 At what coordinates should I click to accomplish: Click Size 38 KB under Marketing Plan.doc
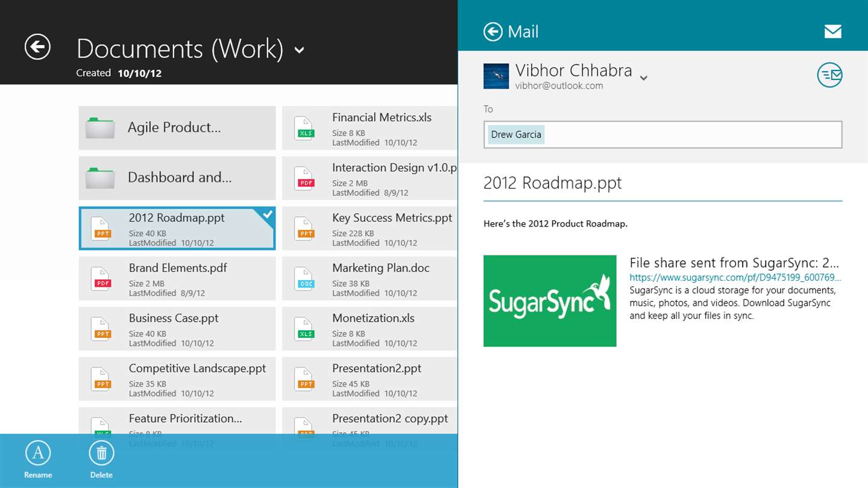pyautogui.click(x=351, y=283)
